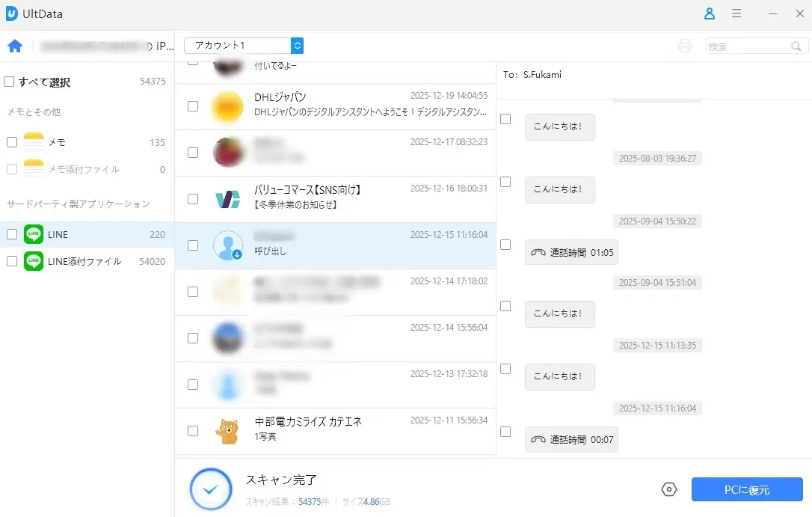
Task: Open the アカウント1 dropdown selector
Action: click(297, 46)
